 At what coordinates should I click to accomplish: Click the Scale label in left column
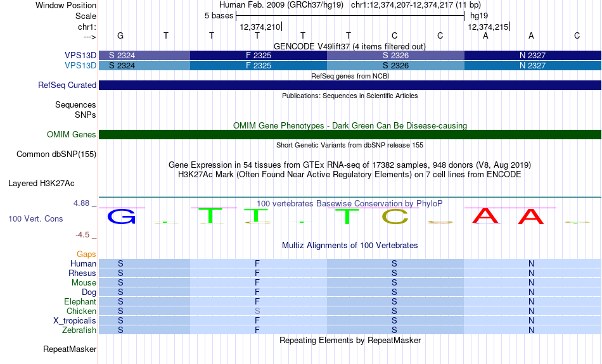[x=86, y=16]
